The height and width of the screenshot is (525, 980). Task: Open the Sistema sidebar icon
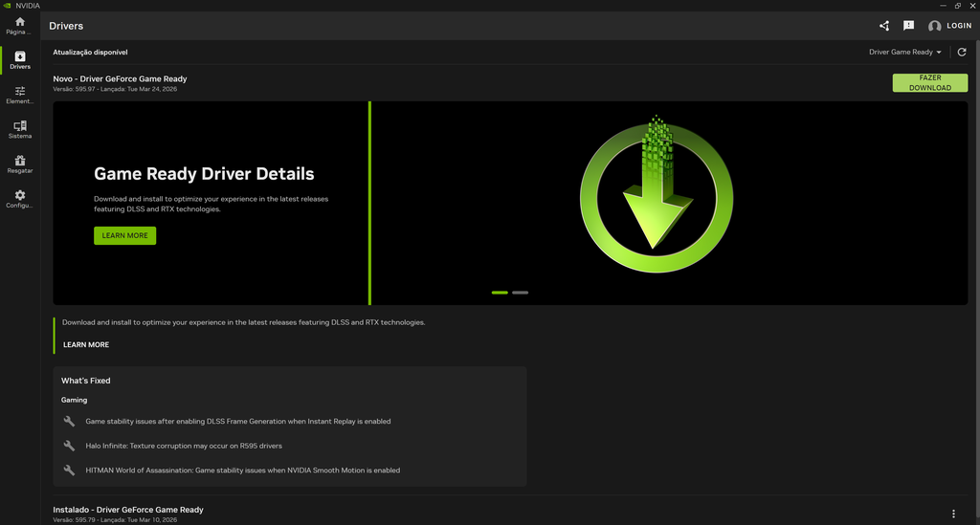coord(20,126)
